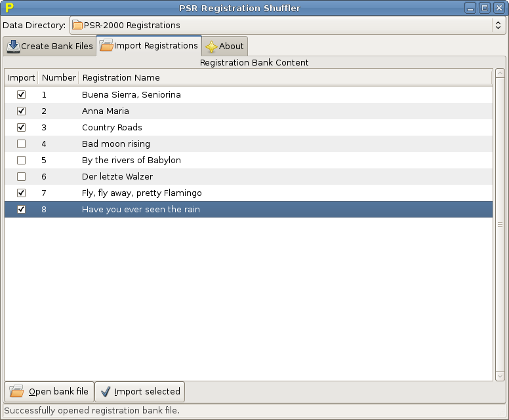Maximize the PSR Registration Shuffler window

[485, 8]
